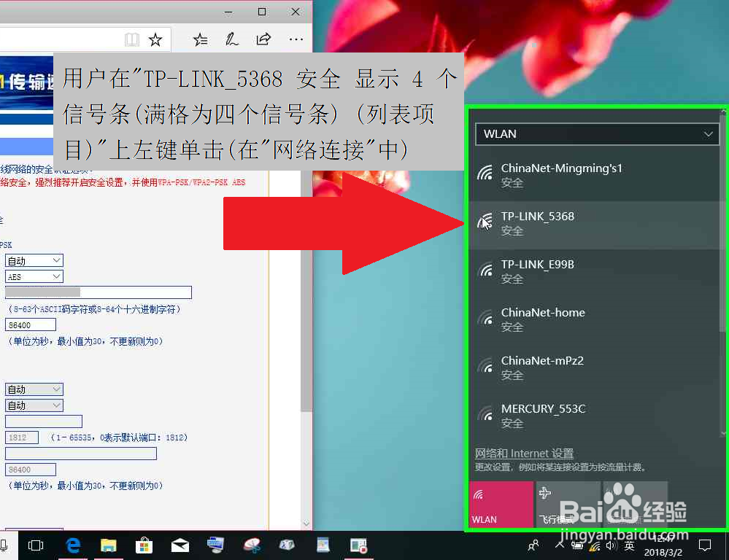729x560 pixels.
Task: Open the Edge Hub favorites list icon
Action: 200,40
